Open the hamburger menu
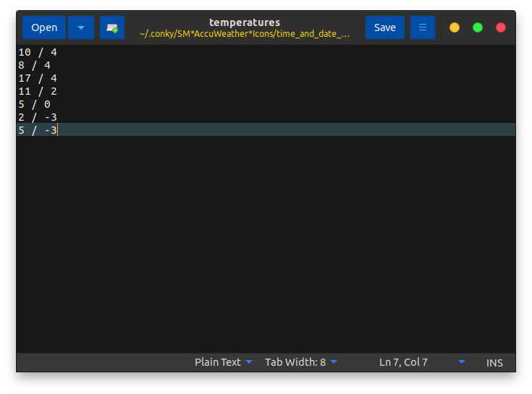 click(x=423, y=27)
